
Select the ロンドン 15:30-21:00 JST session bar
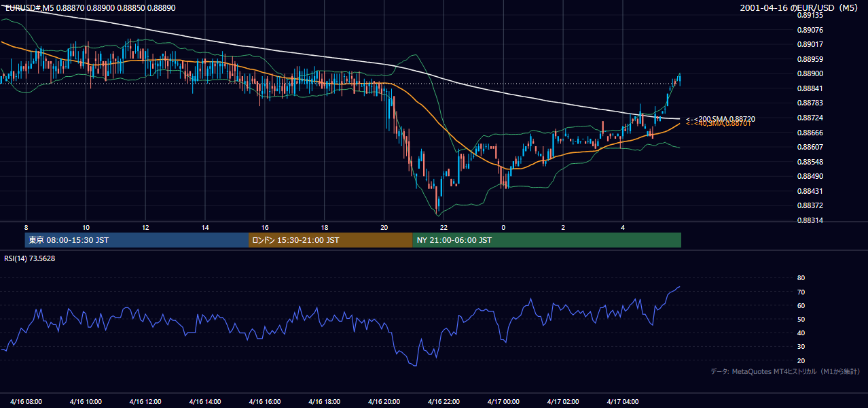330,240
